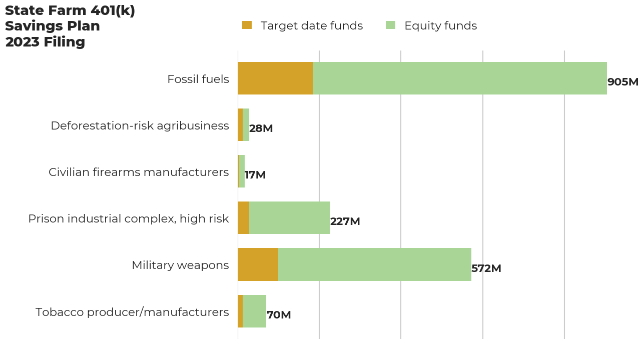The height and width of the screenshot is (344, 644).
Task: Select Military weapons target date funds segment
Action: click(258, 264)
